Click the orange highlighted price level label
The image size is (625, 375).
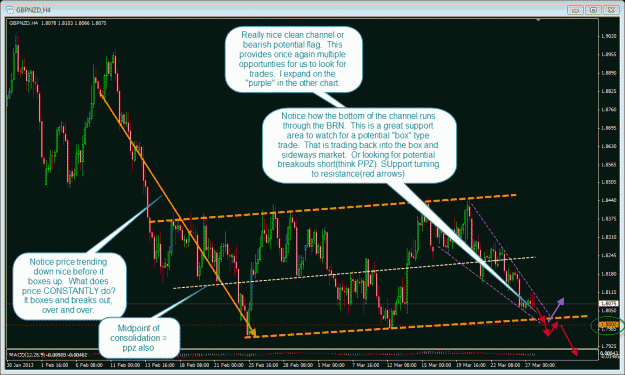609,324
